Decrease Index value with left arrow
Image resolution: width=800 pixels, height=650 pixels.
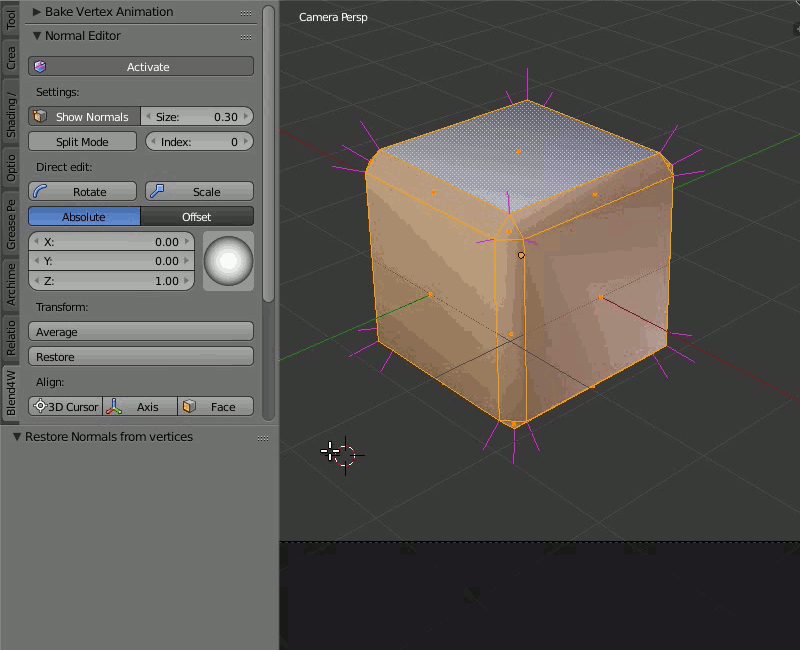(153, 141)
